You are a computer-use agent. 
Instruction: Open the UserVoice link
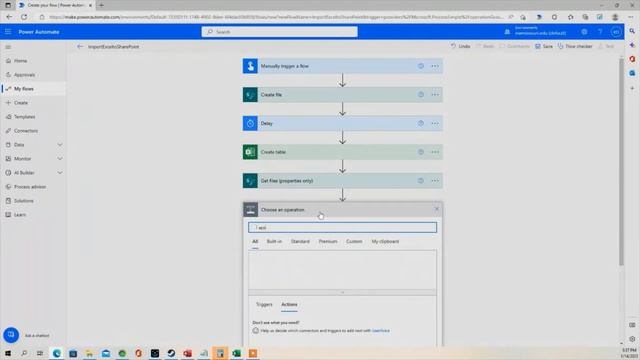click(x=380, y=331)
